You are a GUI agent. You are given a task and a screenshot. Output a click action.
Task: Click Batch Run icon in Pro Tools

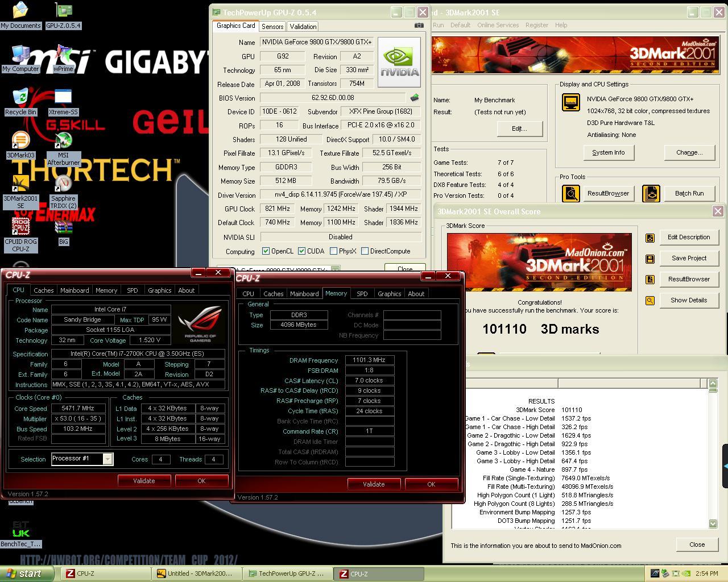tap(651, 193)
